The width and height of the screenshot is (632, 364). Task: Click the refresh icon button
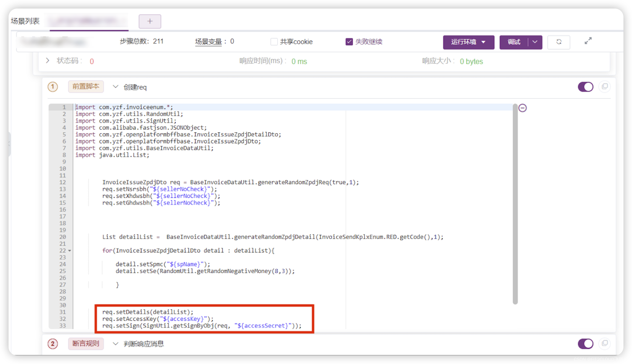coord(558,42)
